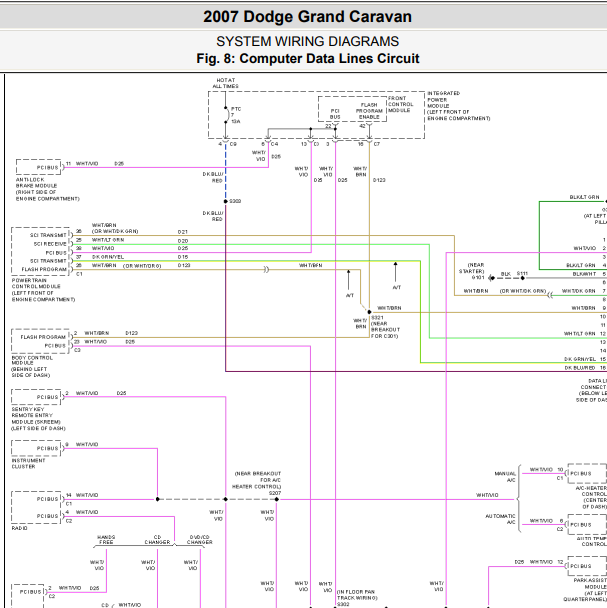The height and width of the screenshot is (608, 607).
Task: Click 'FLASH PROGRAM ENABLE' inside front control module
Action: coord(369,111)
